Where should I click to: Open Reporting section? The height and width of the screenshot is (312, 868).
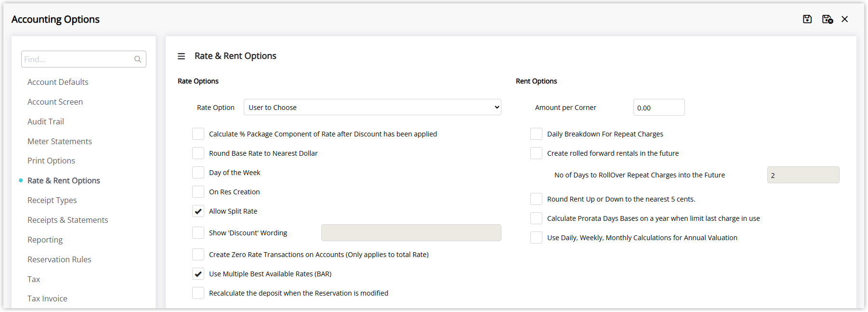point(45,240)
